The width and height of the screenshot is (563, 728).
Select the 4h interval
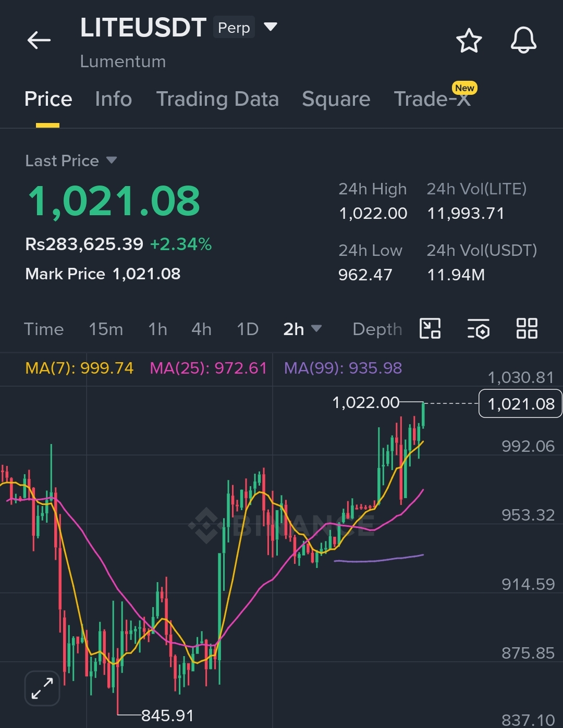tap(201, 329)
